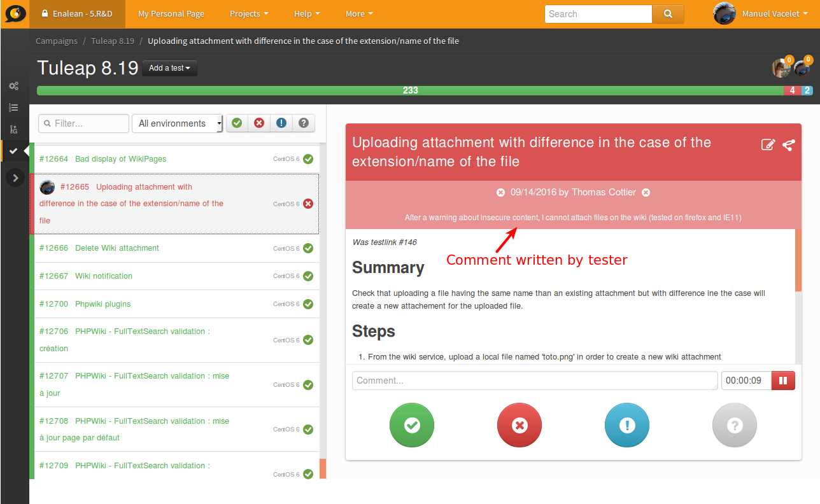Toggle the not run tests filter button
Screen dimensions: 820x504
(x=304, y=123)
